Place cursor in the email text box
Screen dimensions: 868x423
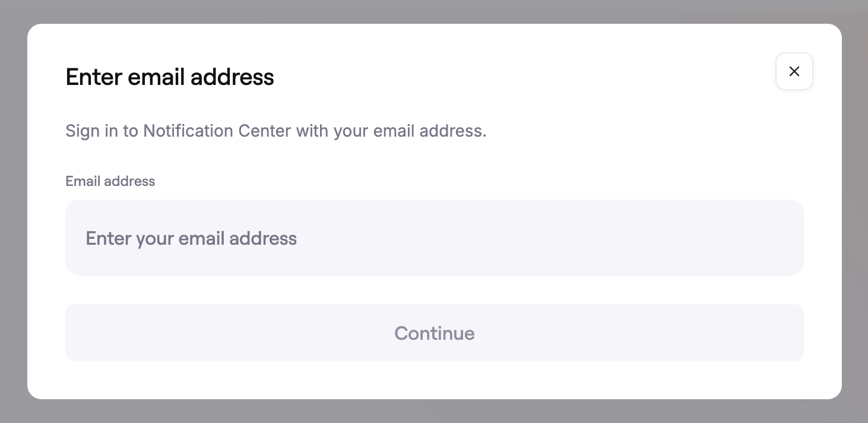tap(434, 238)
